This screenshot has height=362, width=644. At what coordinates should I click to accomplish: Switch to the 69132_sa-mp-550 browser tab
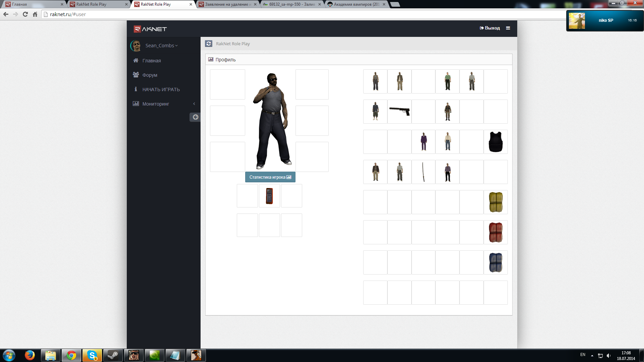292,4
